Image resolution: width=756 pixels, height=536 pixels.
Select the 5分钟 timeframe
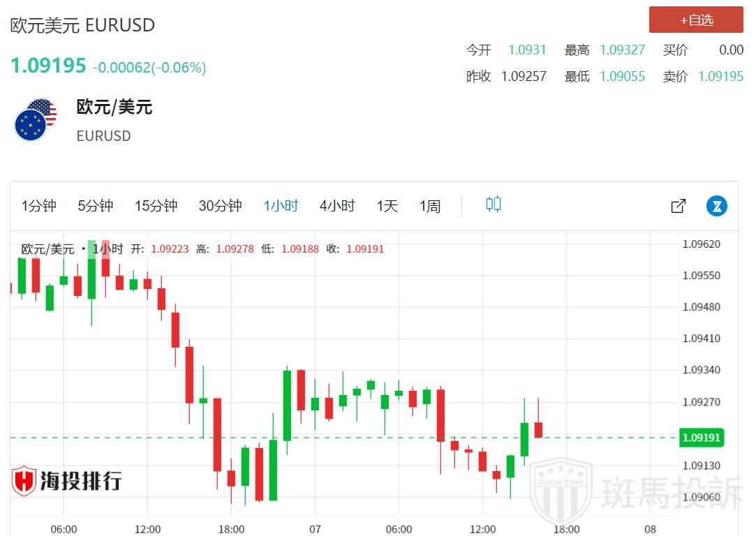[x=95, y=206]
